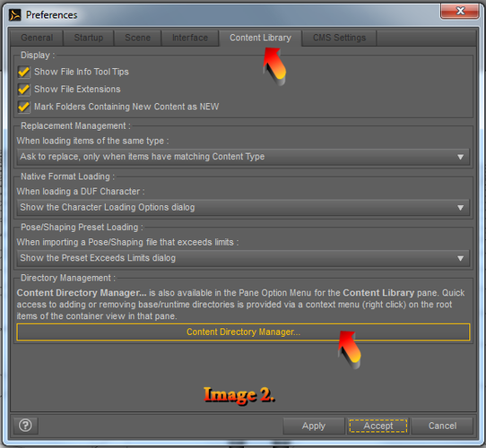
Task: Click the Apply button
Action: pyautogui.click(x=314, y=426)
